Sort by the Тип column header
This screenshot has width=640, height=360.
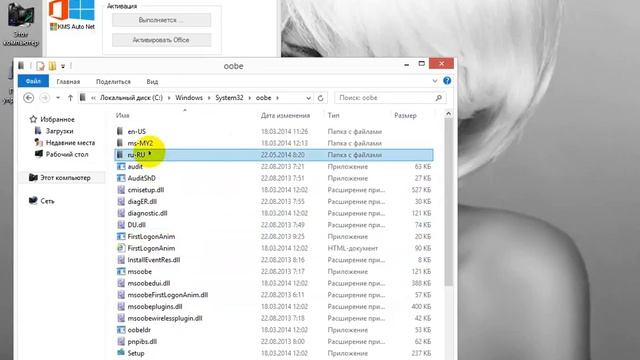point(333,116)
